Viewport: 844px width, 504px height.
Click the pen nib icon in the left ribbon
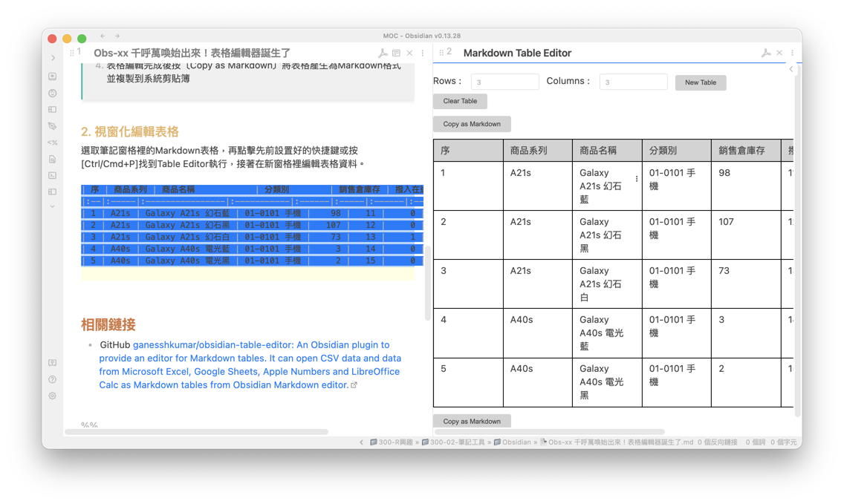click(52, 126)
